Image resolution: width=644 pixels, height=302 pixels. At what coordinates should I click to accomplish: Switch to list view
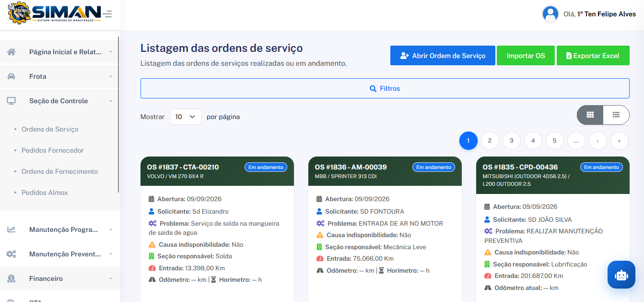point(616,115)
